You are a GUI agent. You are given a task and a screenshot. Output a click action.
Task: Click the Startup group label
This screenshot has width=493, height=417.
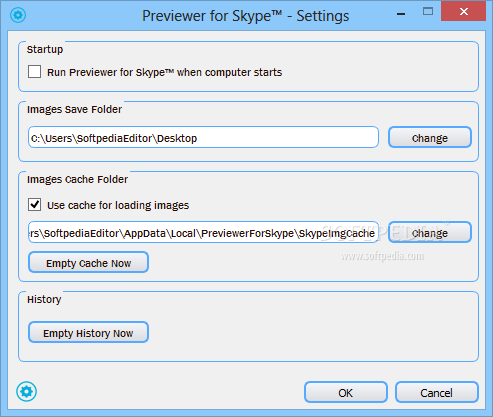click(x=45, y=49)
